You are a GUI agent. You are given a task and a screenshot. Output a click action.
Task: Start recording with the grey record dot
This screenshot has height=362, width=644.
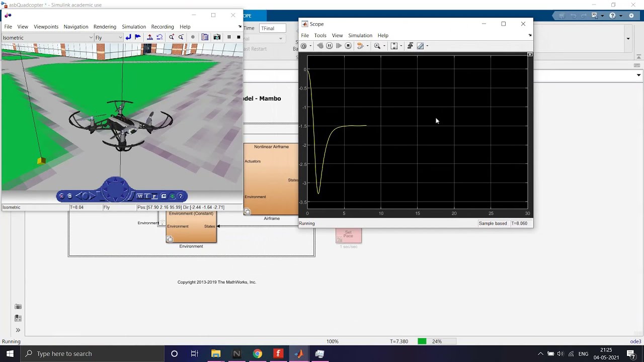pos(193,37)
